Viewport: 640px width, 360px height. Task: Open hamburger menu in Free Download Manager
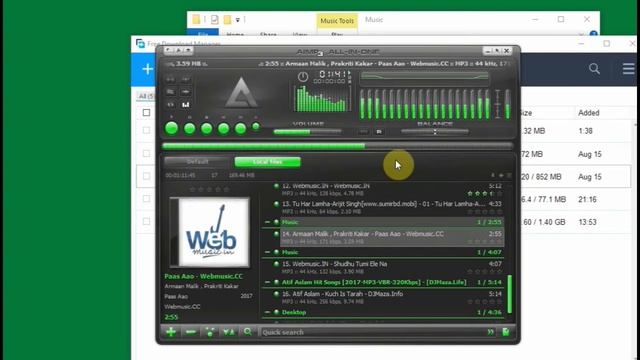628,69
